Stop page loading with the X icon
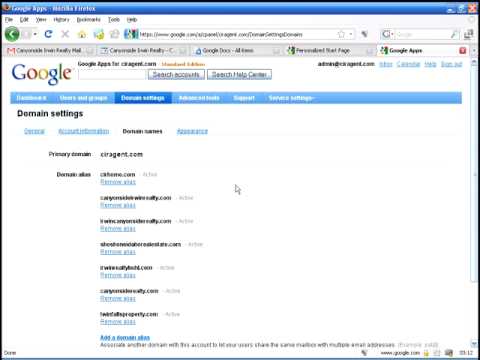This screenshot has height=360, width=480. tap(65, 34)
